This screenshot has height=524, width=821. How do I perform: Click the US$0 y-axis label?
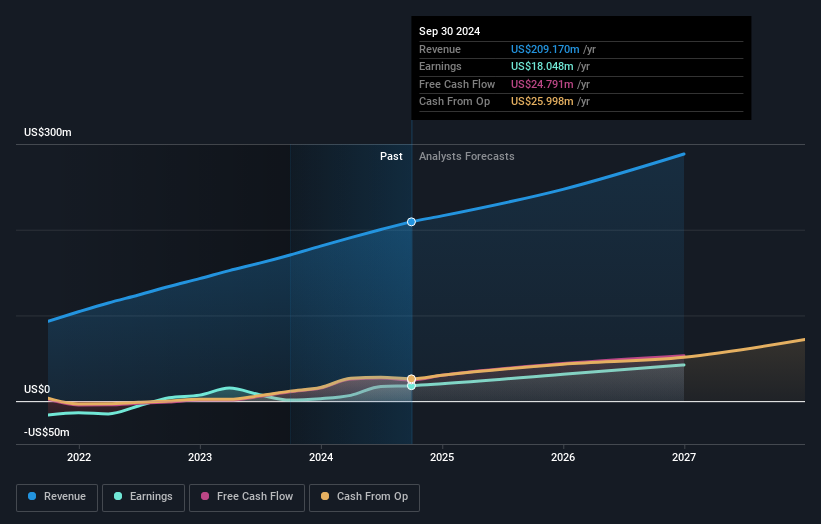tap(37, 389)
